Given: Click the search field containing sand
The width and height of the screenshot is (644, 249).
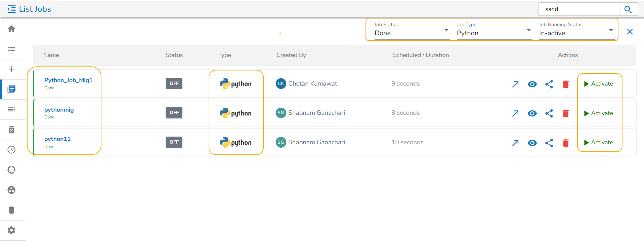Looking at the screenshot, I should point(579,9).
